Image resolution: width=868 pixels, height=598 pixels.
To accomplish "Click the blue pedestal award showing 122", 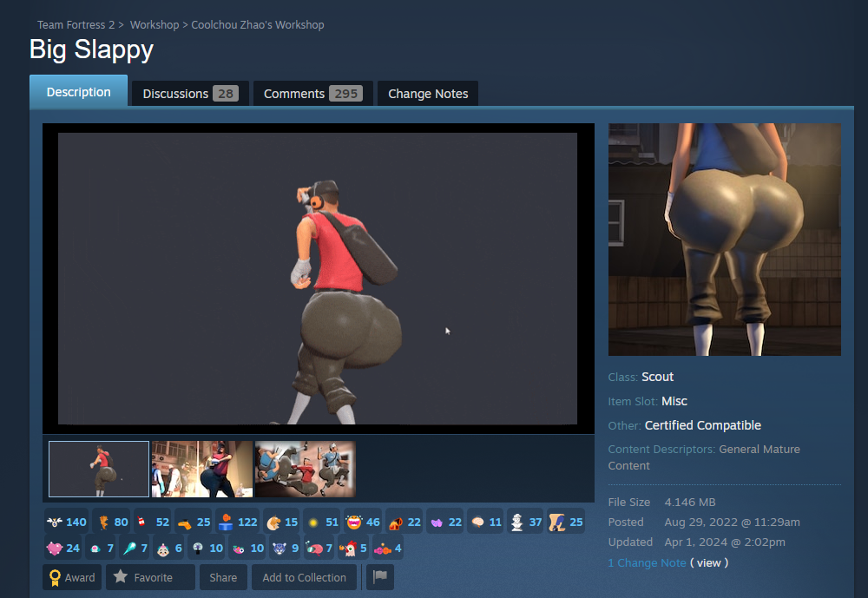I will tap(238, 522).
